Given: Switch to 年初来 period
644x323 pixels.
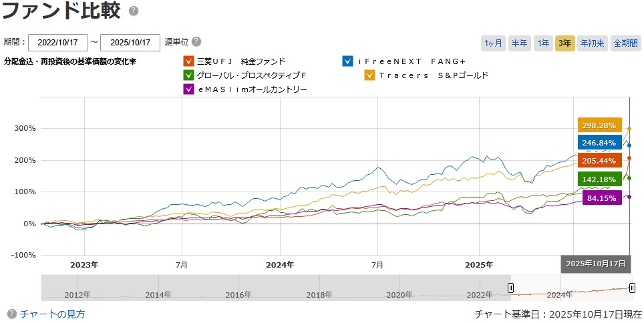Looking at the screenshot, I should click(x=592, y=43).
